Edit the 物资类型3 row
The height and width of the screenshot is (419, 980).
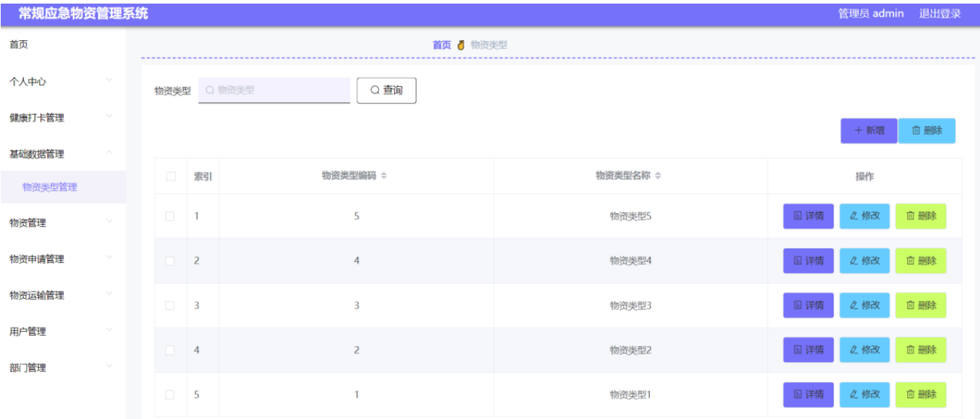coord(865,305)
